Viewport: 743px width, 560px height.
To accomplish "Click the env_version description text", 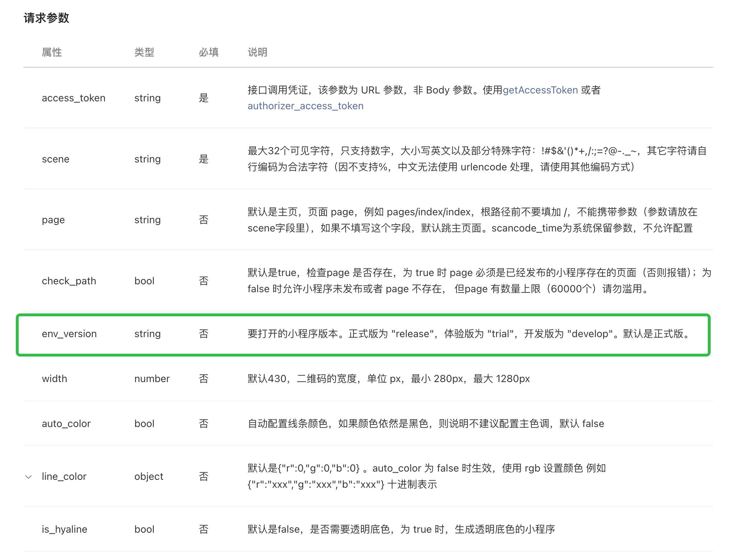I will [469, 334].
